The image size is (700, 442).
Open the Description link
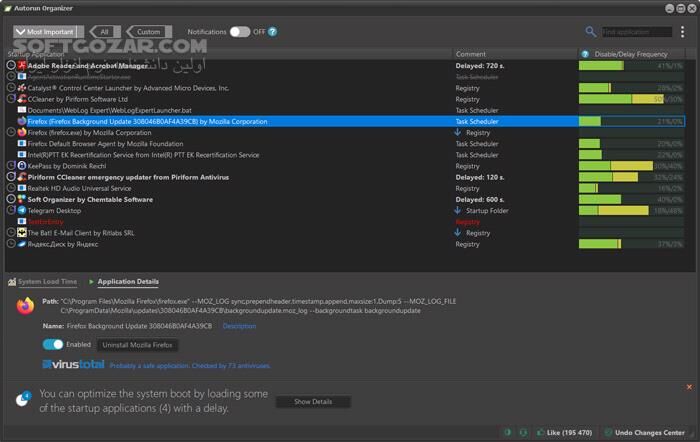(x=239, y=326)
